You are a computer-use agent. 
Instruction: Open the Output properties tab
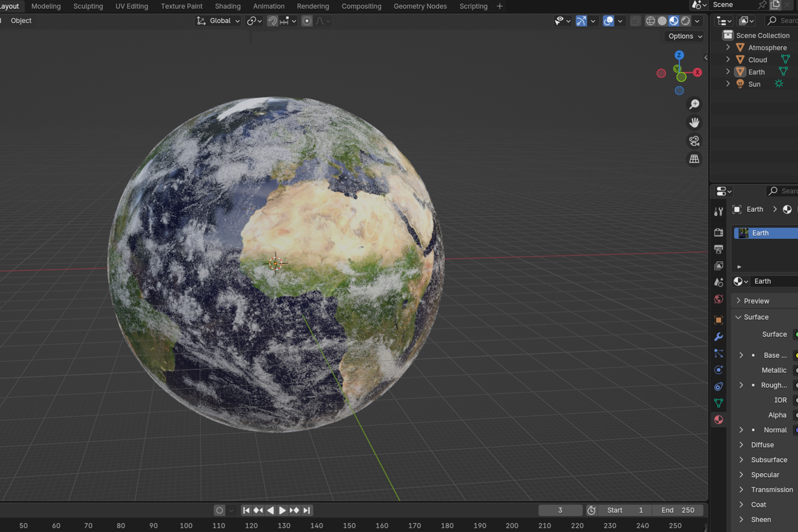[718, 249]
